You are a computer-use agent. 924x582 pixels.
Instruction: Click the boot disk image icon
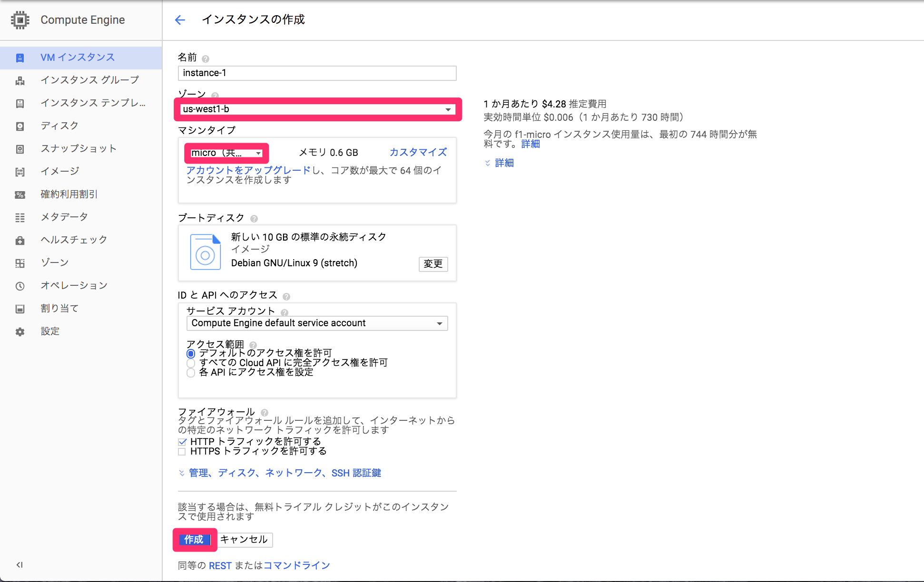click(206, 252)
